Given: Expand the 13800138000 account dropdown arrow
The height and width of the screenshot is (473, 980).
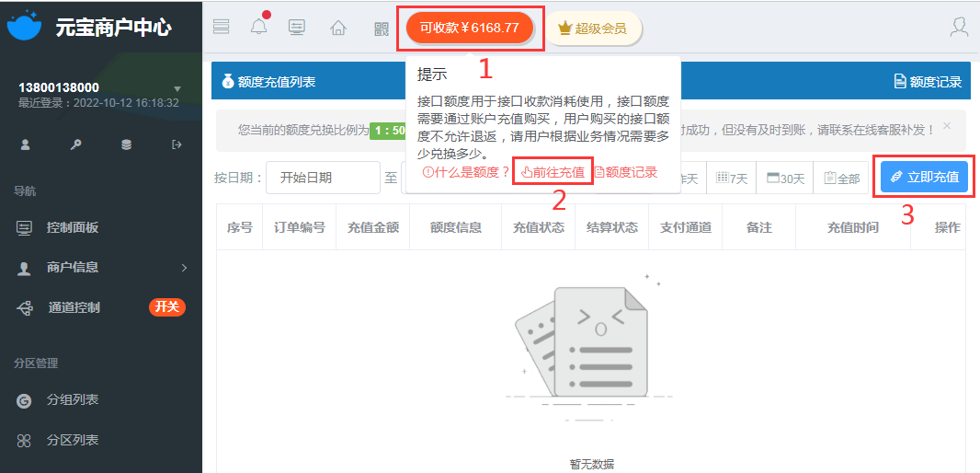Looking at the screenshot, I should [x=177, y=89].
